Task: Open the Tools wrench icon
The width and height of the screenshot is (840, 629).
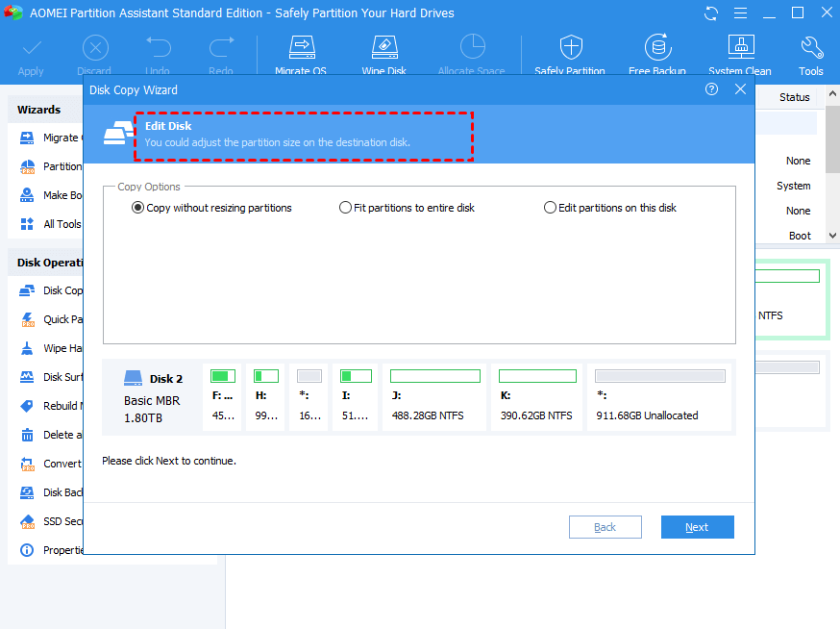Action: click(811, 47)
